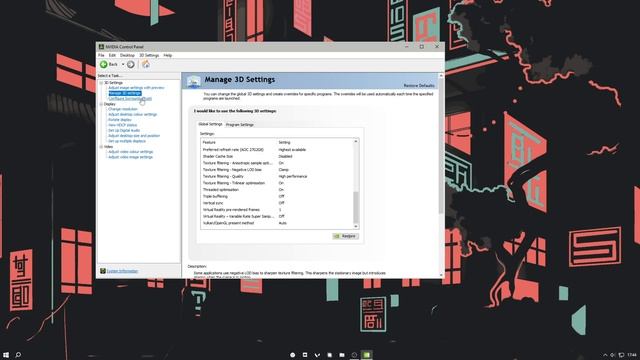This screenshot has width=640, height=360.
Task: Collapse the Display tree node
Action: [x=101, y=104]
